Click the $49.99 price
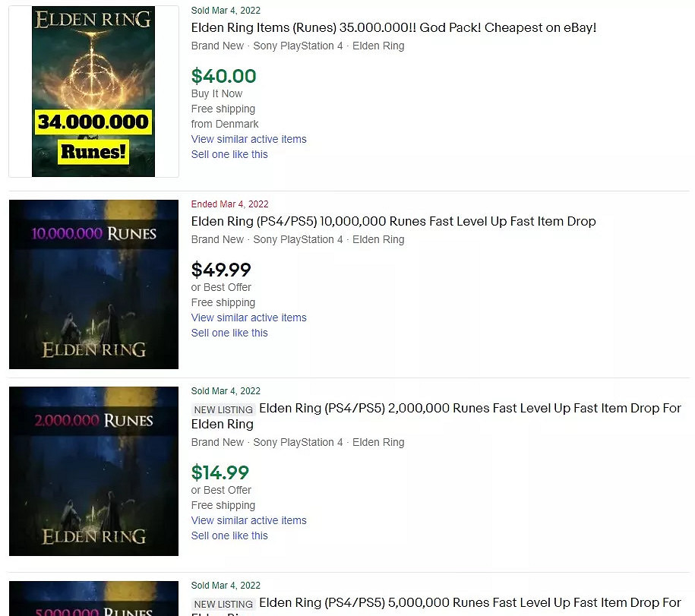Screen dimensions: 695x616 221,270
